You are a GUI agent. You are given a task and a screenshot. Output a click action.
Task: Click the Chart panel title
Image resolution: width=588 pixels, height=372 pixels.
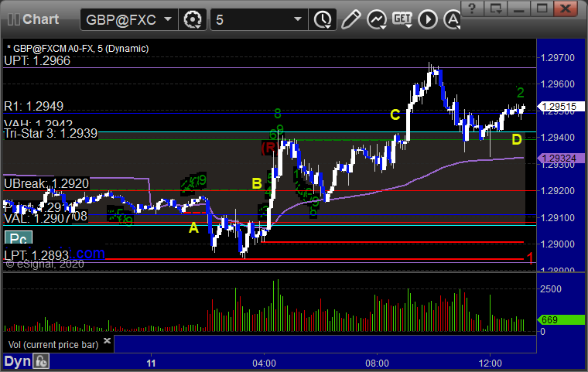[x=40, y=19]
